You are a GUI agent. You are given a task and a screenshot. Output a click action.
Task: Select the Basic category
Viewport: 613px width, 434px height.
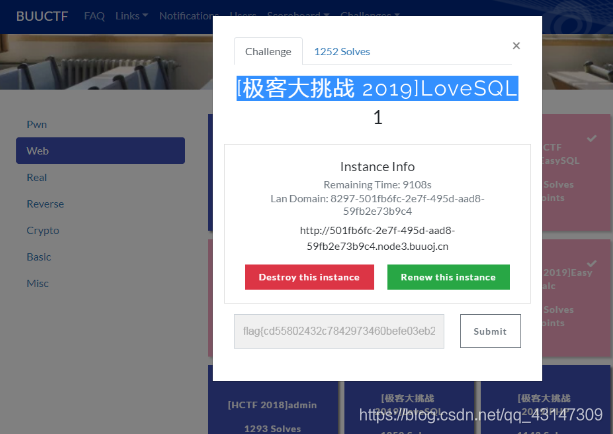[x=39, y=257]
